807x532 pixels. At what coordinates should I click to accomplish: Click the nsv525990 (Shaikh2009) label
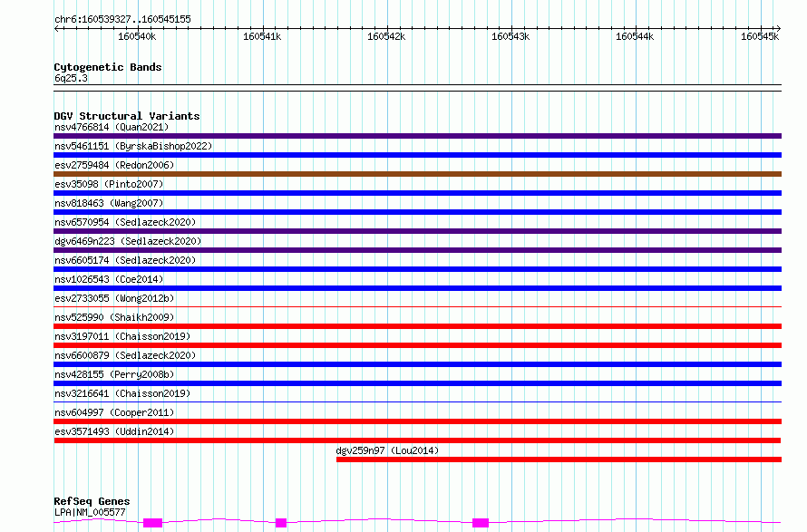click(114, 317)
